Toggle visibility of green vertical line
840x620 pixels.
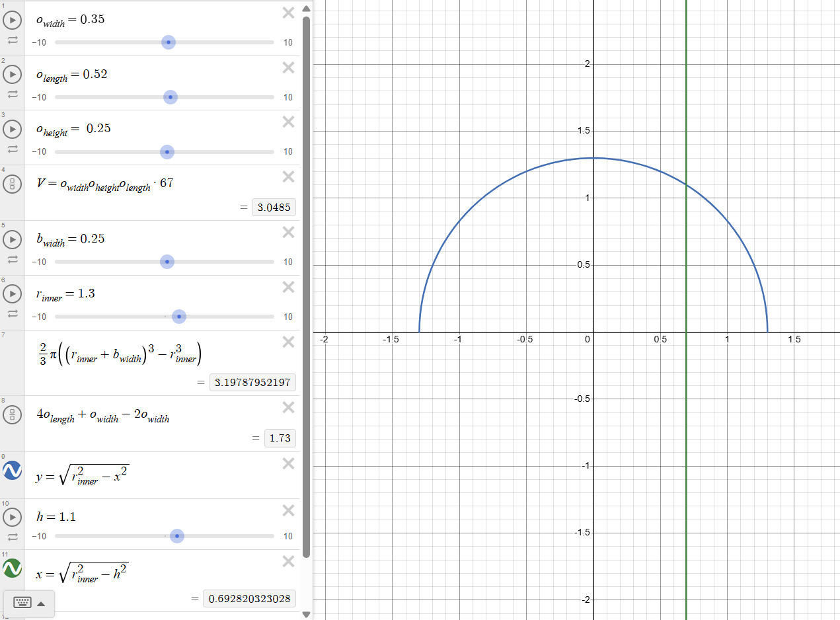(12, 568)
